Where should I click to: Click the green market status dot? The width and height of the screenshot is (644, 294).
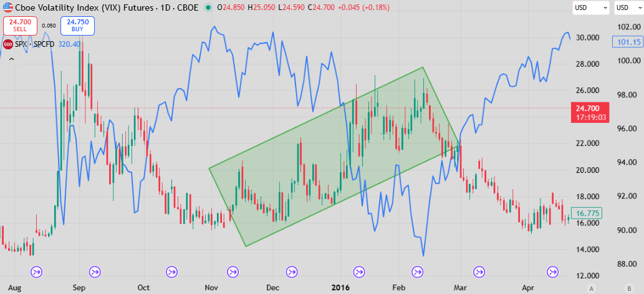point(209,7)
